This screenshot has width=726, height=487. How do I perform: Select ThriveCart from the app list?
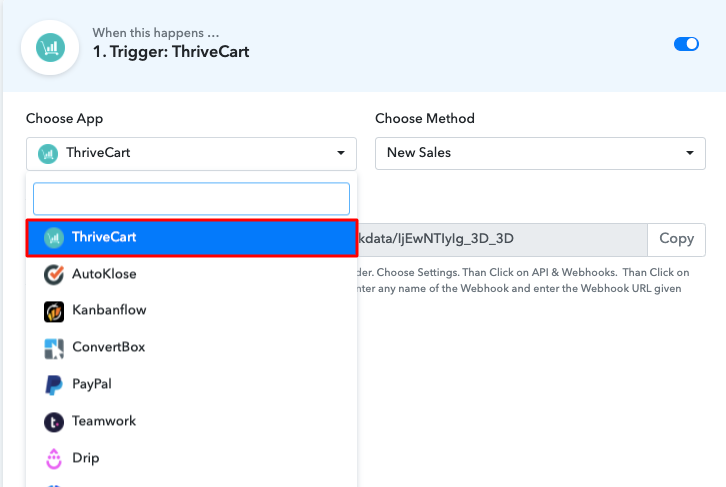[x=192, y=238]
